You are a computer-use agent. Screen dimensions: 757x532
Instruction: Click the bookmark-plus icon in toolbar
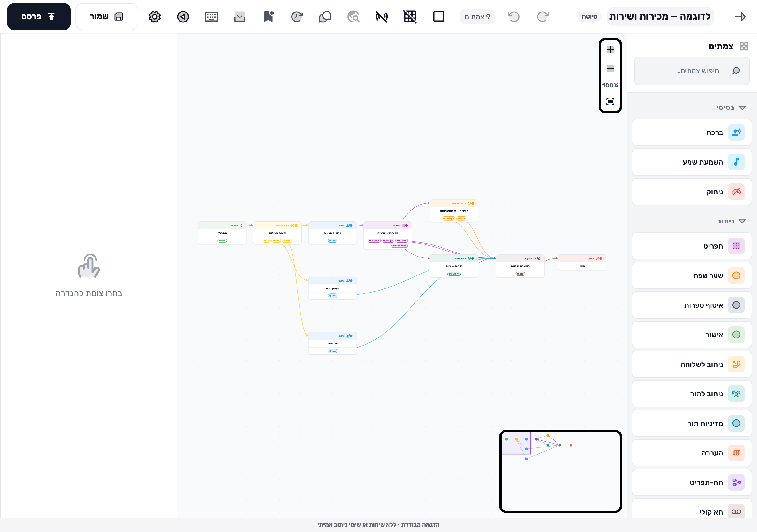[268, 17]
